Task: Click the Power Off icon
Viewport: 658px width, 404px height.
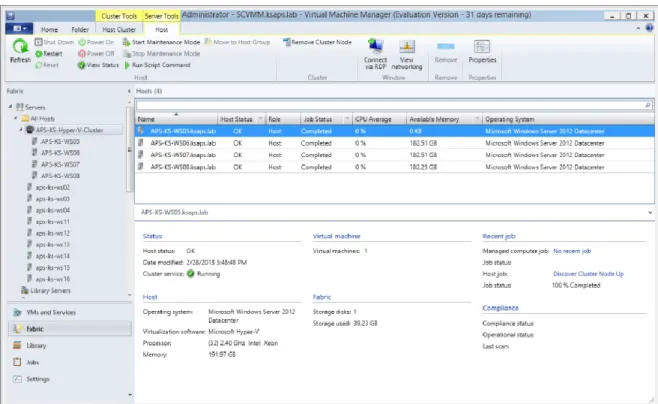Action: coord(82,54)
